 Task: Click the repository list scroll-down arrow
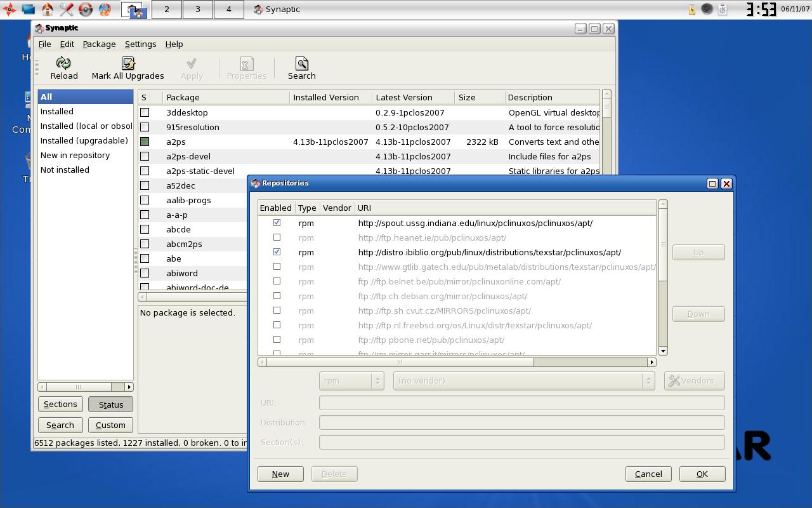pos(663,351)
